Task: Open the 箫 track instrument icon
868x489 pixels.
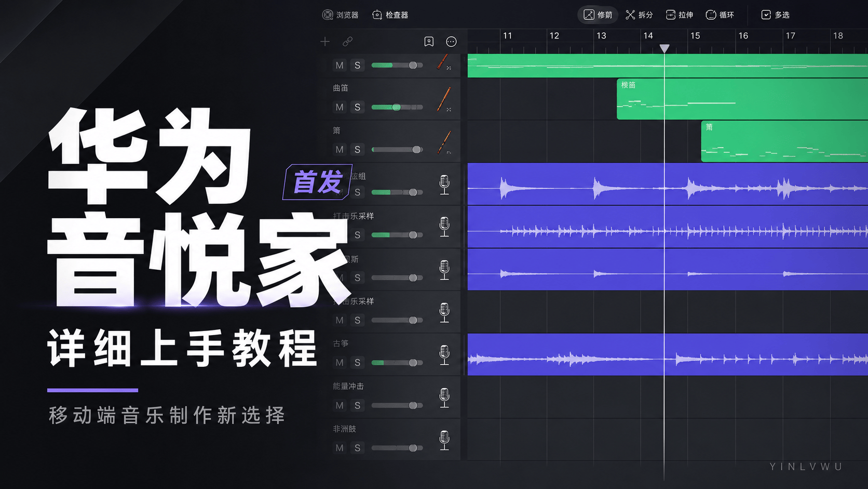Action: tap(443, 142)
